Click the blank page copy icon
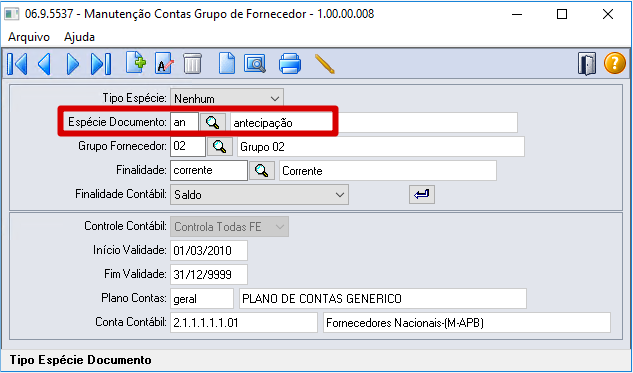Screen dimensions: 633x373 pyautogui.click(x=227, y=63)
